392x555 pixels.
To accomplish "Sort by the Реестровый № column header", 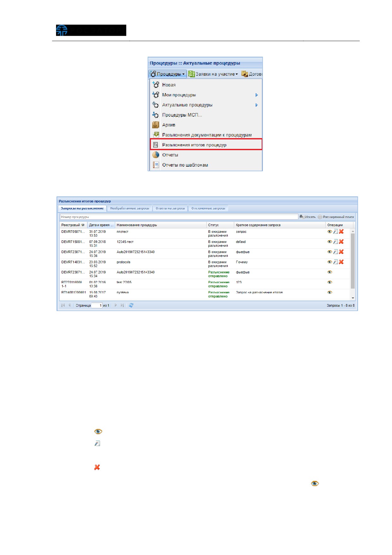I will [x=73, y=225].
